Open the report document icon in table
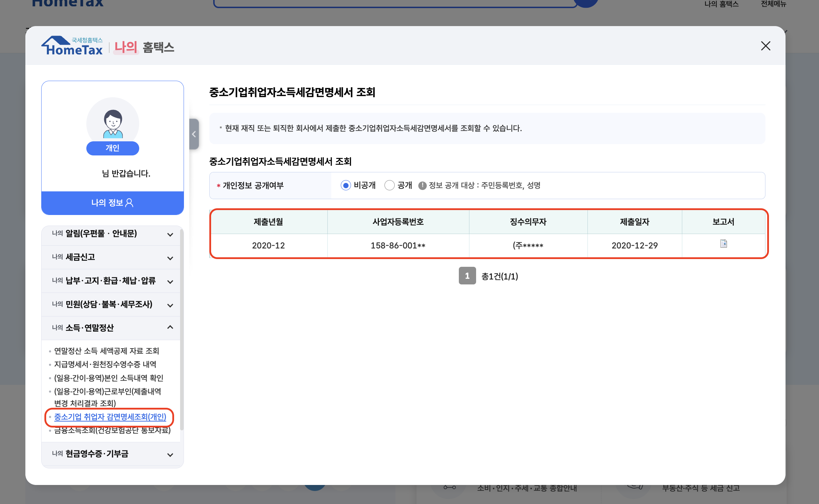 point(723,244)
